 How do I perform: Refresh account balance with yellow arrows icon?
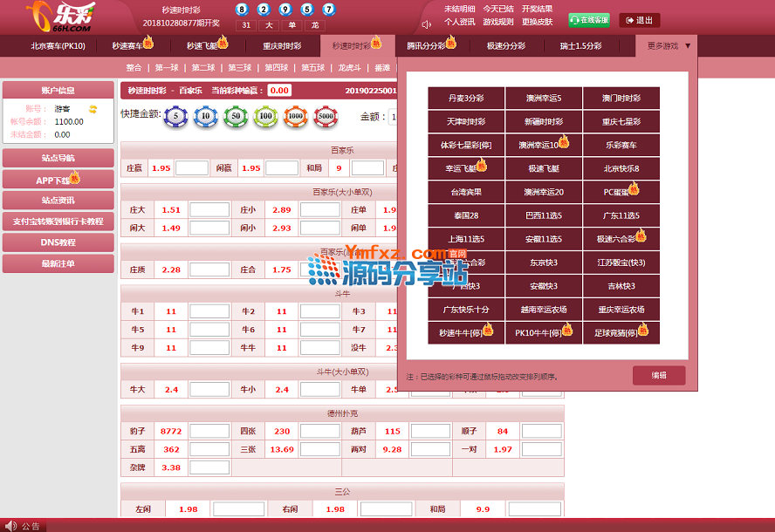point(93,109)
